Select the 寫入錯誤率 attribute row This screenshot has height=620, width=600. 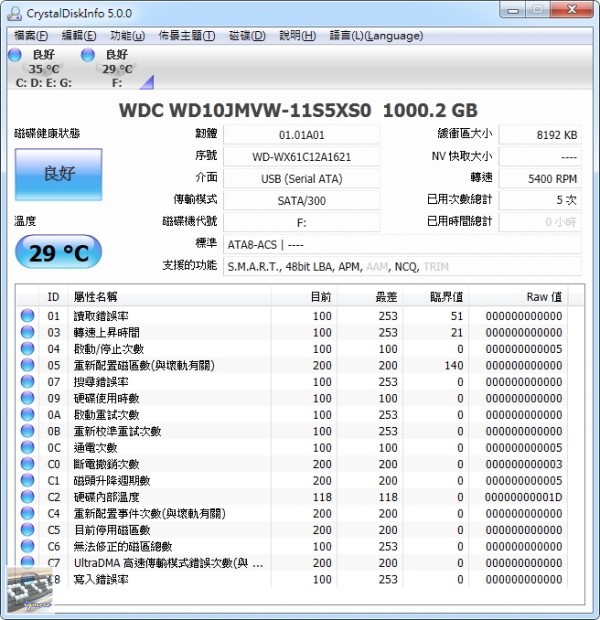[x=292, y=579]
